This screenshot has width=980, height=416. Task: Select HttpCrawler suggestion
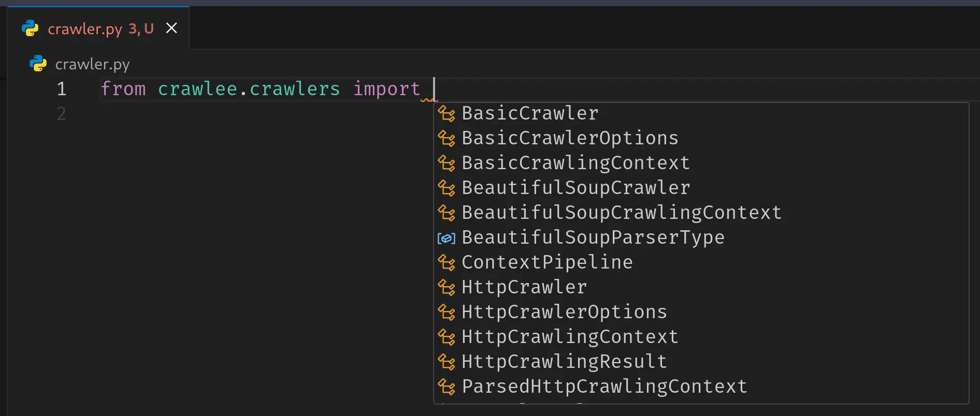(x=701, y=287)
